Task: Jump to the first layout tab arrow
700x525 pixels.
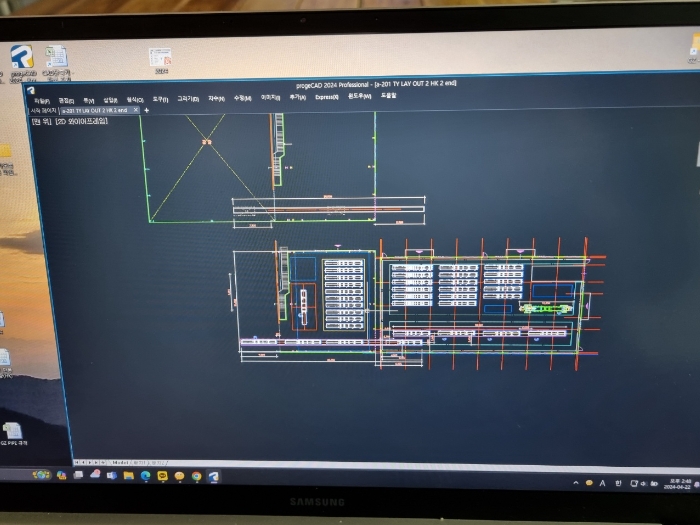Action: [77, 462]
